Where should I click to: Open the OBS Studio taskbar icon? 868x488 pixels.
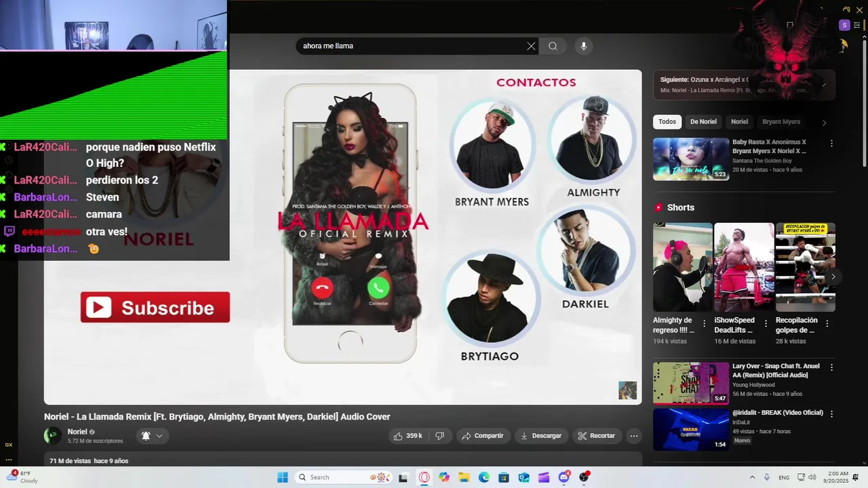[x=584, y=477]
